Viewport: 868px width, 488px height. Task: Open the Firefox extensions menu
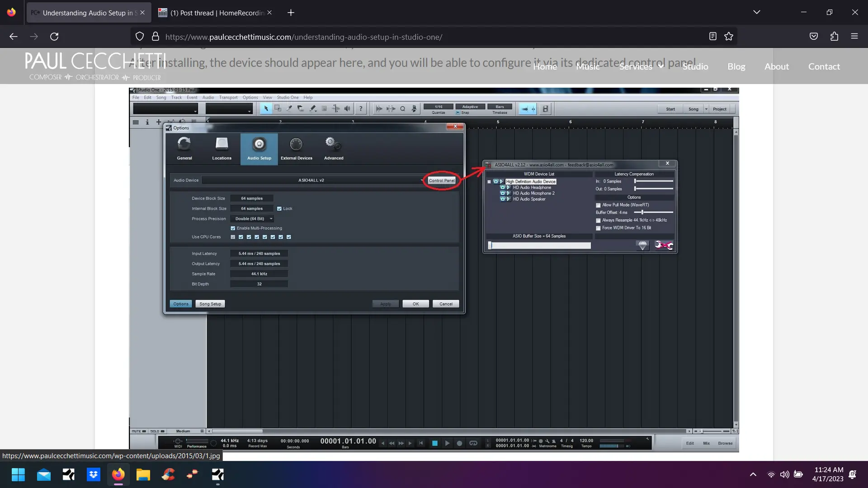(834, 37)
